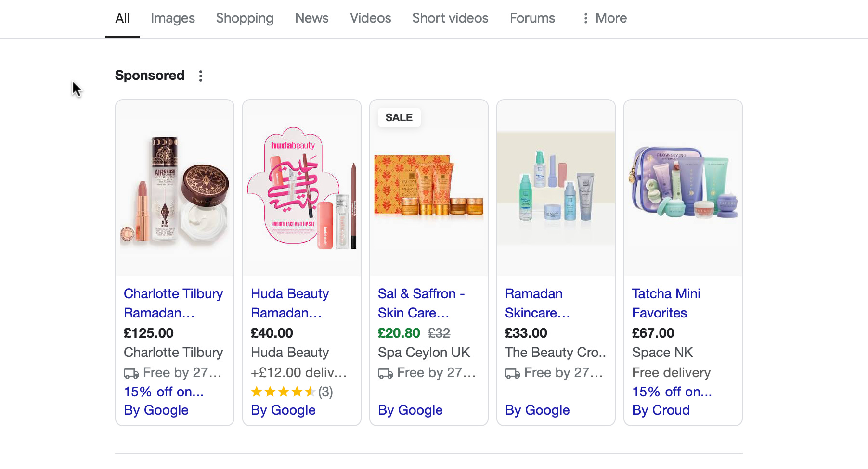The image size is (868, 469).
Task: Click the delivery truck icon under The Beauty Cro..
Action: [x=513, y=373]
